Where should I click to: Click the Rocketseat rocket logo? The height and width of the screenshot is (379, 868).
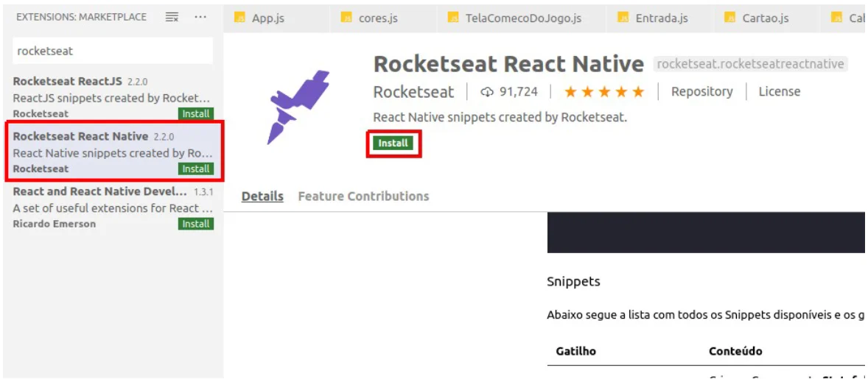point(299,107)
